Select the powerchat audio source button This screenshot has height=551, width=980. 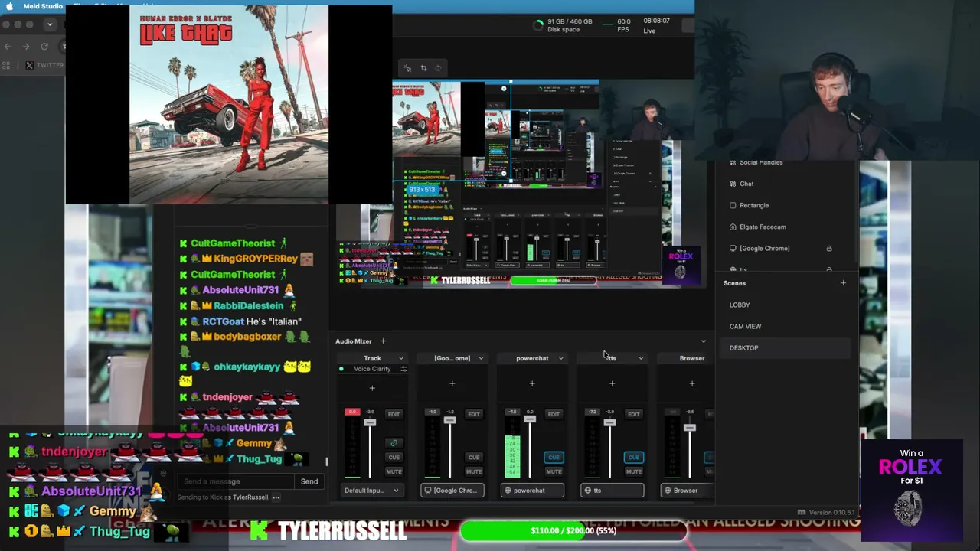[x=532, y=491]
